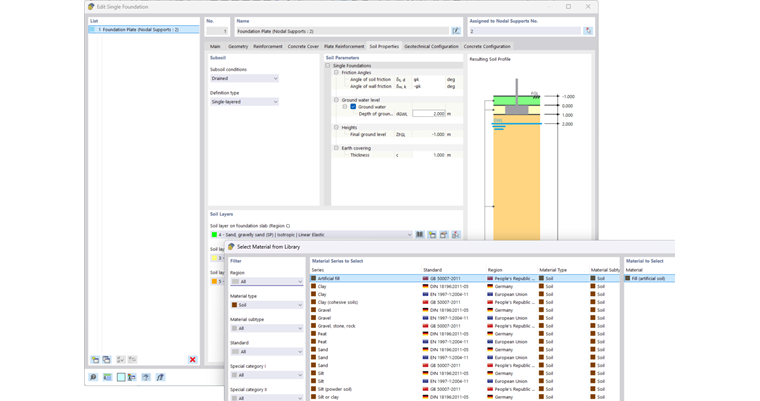Viewport: 760px width, 401px height.
Task: Click the Select Material from Library title icon
Action: [231, 247]
